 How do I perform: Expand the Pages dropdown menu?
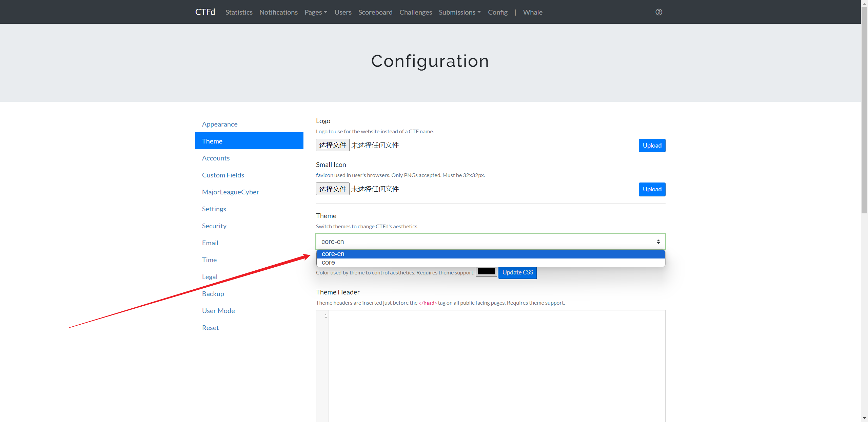[x=316, y=12]
